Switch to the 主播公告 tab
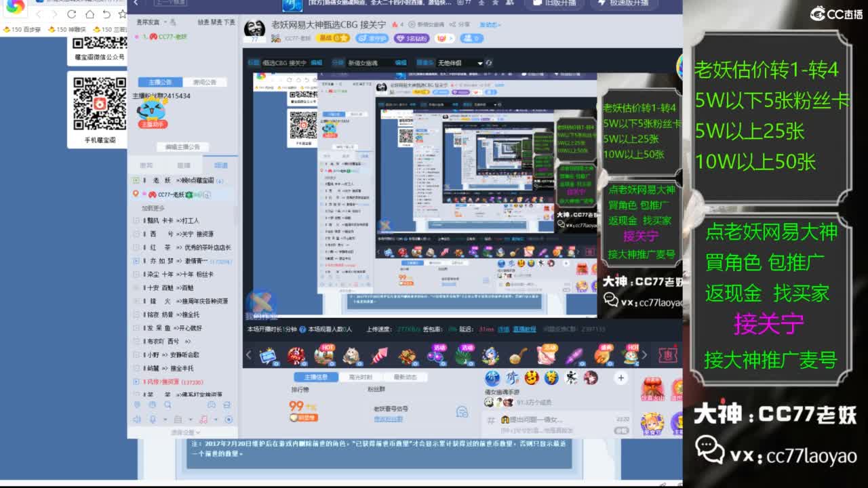This screenshot has width=868, height=488. [161, 82]
